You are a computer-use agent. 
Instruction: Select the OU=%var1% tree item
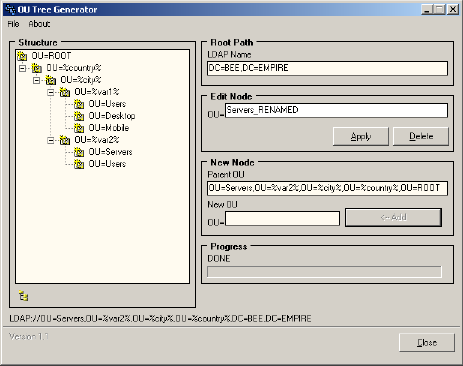pyautogui.click(x=97, y=92)
